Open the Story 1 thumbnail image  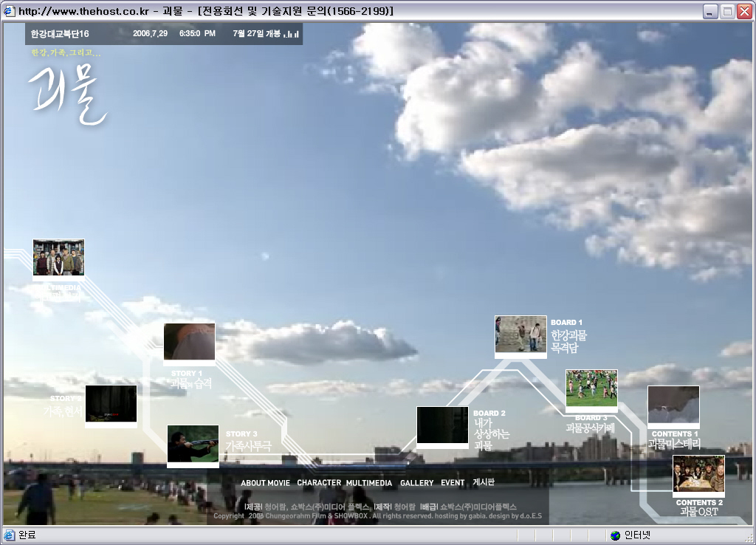click(190, 342)
